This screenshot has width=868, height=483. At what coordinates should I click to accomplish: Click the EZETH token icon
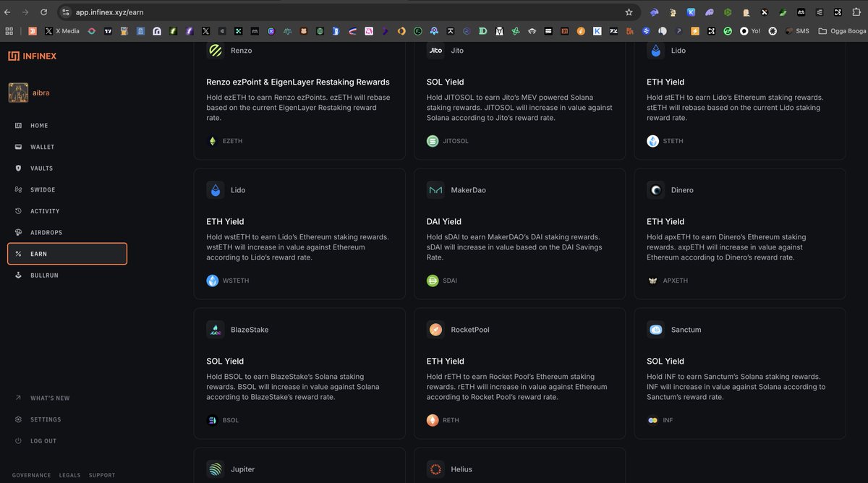pos(213,141)
